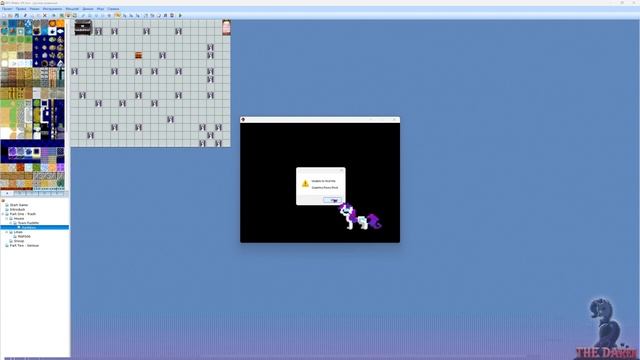Select the orange event tile on the map
Screen dimensions: 640x360
pyautogui.click(x=138, y=55)
